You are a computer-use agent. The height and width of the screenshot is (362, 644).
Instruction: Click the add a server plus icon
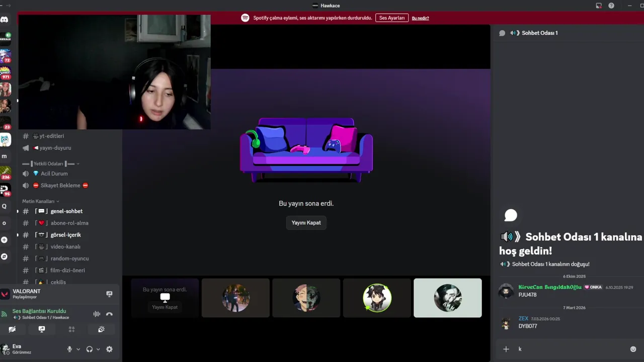pos(5,240)
